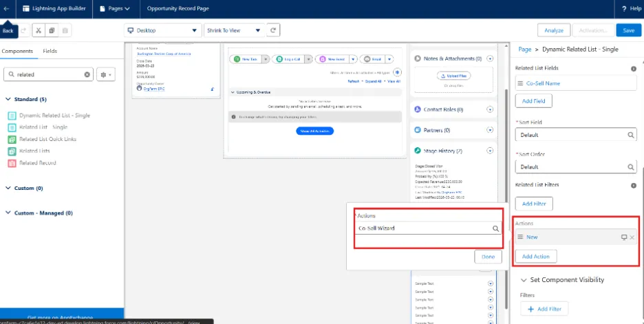Click the Analyze button
644x324 pixels.
tap(554, 30)
